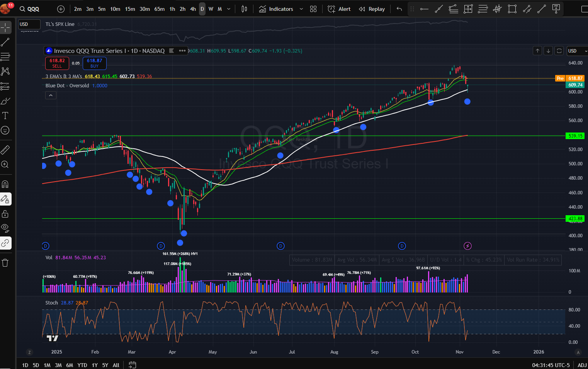The image size is (588, 369).
Task: Toggle the flag next to symbol title
Action: pos(171,51)
